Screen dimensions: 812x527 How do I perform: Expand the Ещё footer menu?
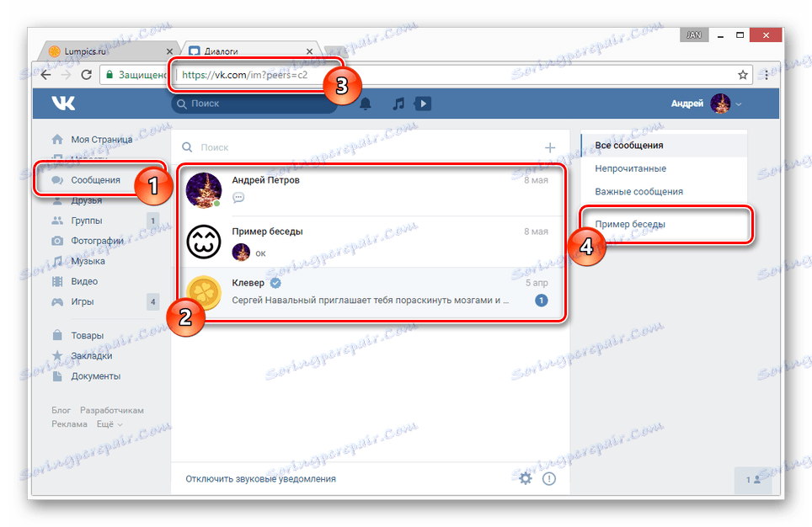pyautogui.click(x=110, y=424)
